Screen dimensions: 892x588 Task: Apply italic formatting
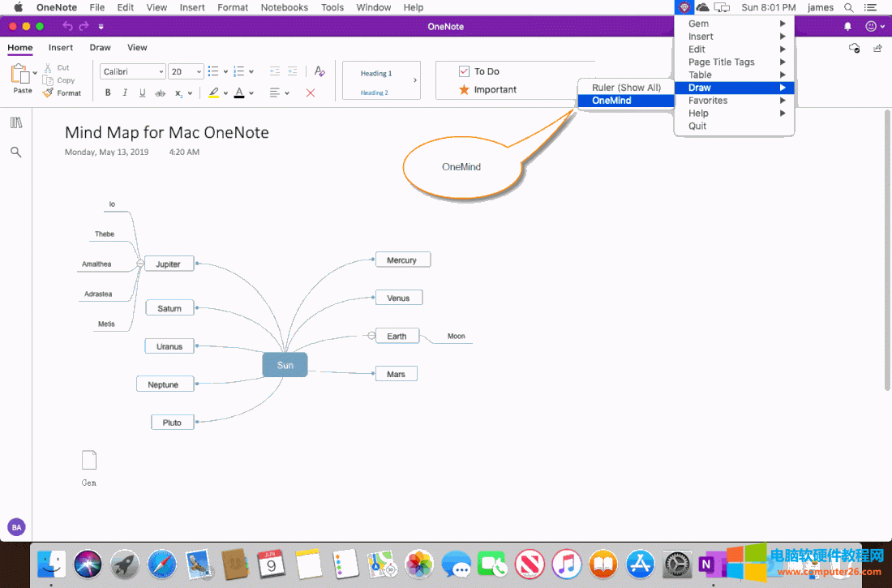pos(125,93)
